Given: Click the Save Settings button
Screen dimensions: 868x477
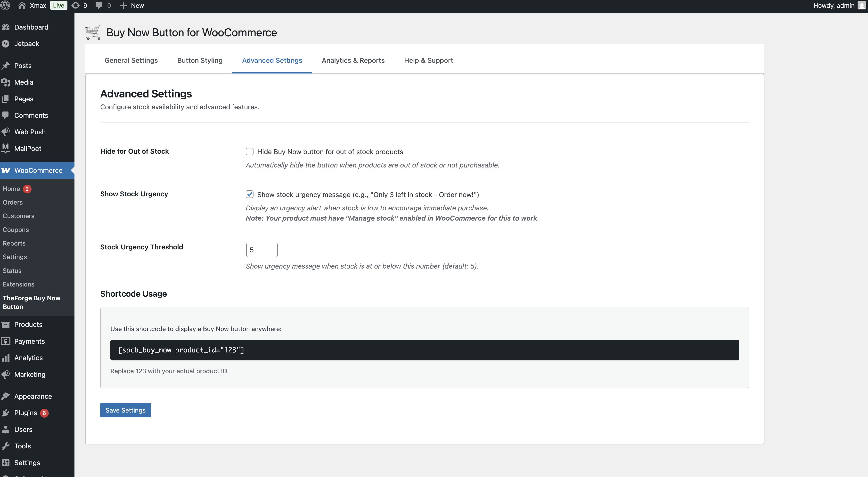Looking at the screenshot, I should pyautogui.click(x=125, y=410).
